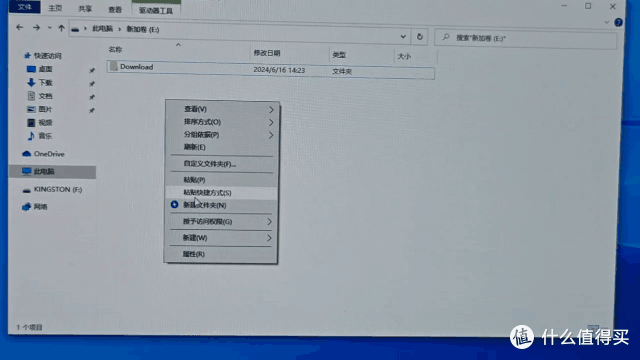Viewport: 640px width, 360px height.
Task: Click the pin icon beside 图片
Action: click(x=92, y=110)
